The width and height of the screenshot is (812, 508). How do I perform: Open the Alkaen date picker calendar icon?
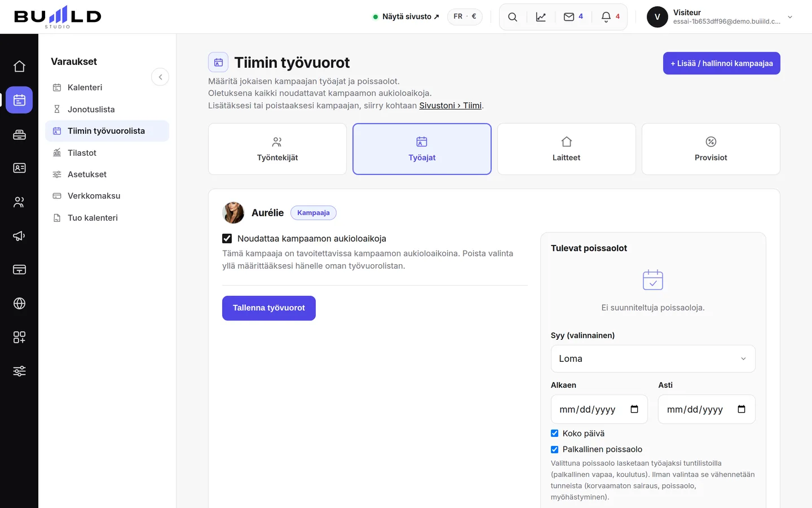pos(634,409)
